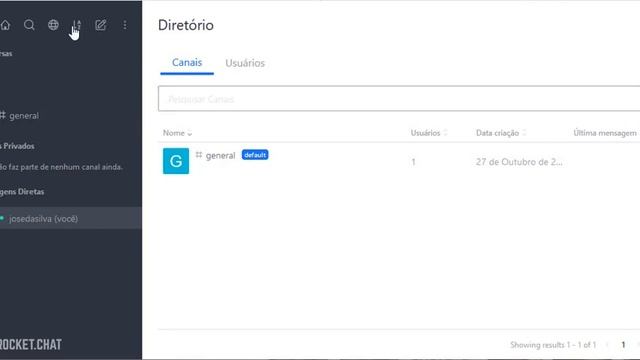Select the general channel in sidebar
The image size is (640, 360).
coord(70,116)
